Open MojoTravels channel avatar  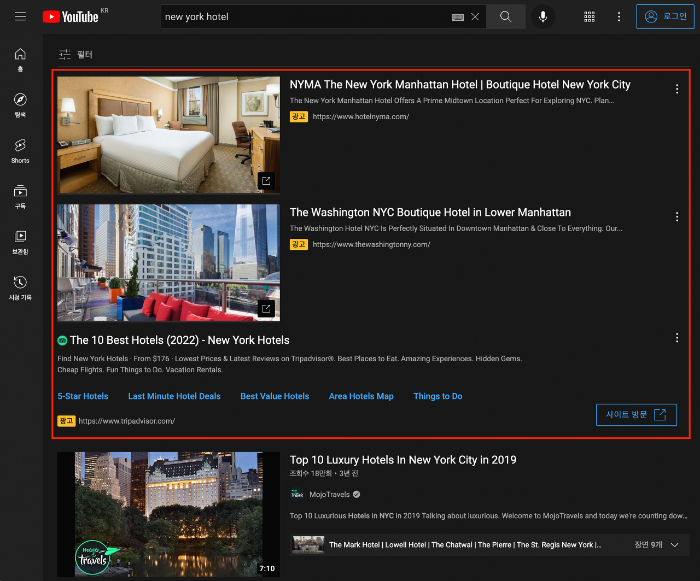click(x=297, y=494)
